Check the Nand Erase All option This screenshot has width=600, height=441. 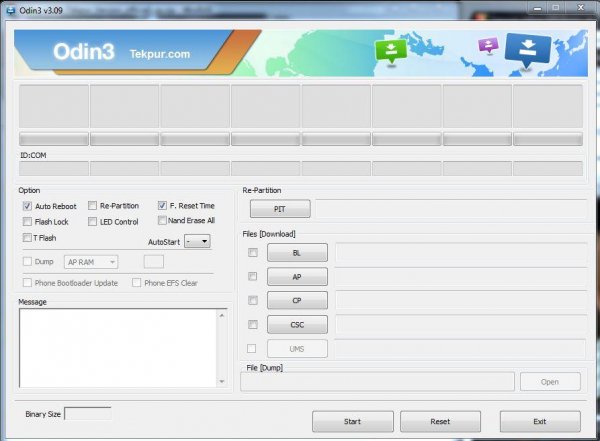coord(162,220)
